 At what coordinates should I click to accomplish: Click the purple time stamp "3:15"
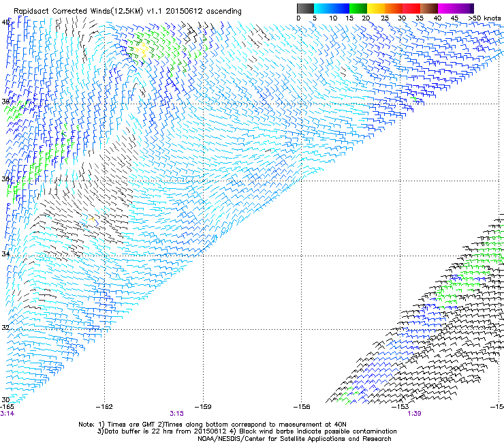176,414
